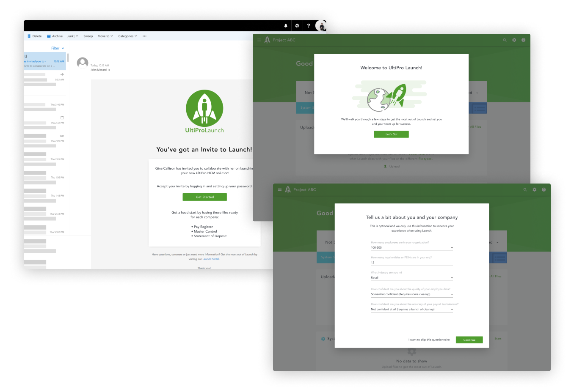Screen dimensions: 574x392
Task: Open mail settings gear icon
Action: pos(297,26)
